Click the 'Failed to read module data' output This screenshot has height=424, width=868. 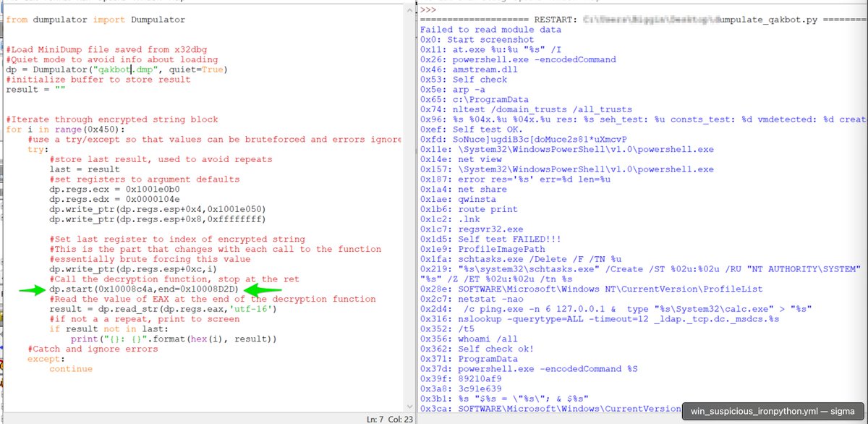[491, 30]
